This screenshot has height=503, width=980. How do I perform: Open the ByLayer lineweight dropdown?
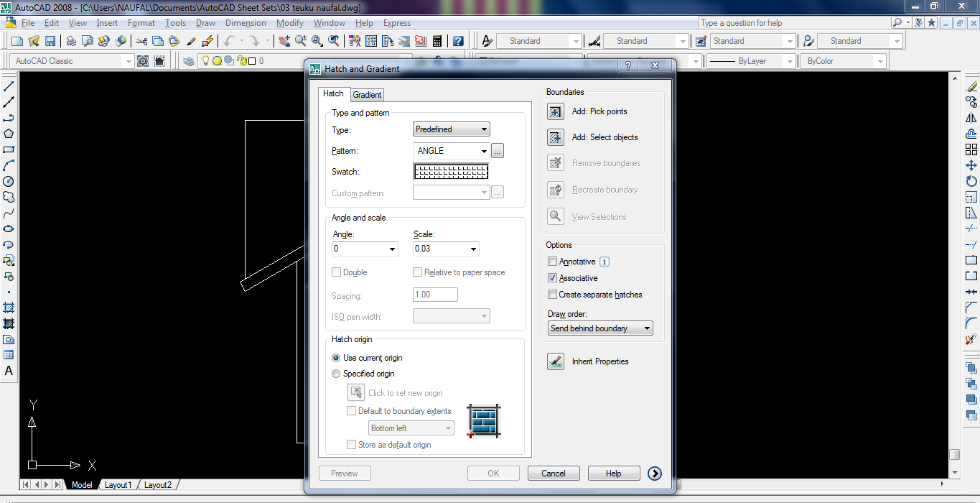pos(750,61)
